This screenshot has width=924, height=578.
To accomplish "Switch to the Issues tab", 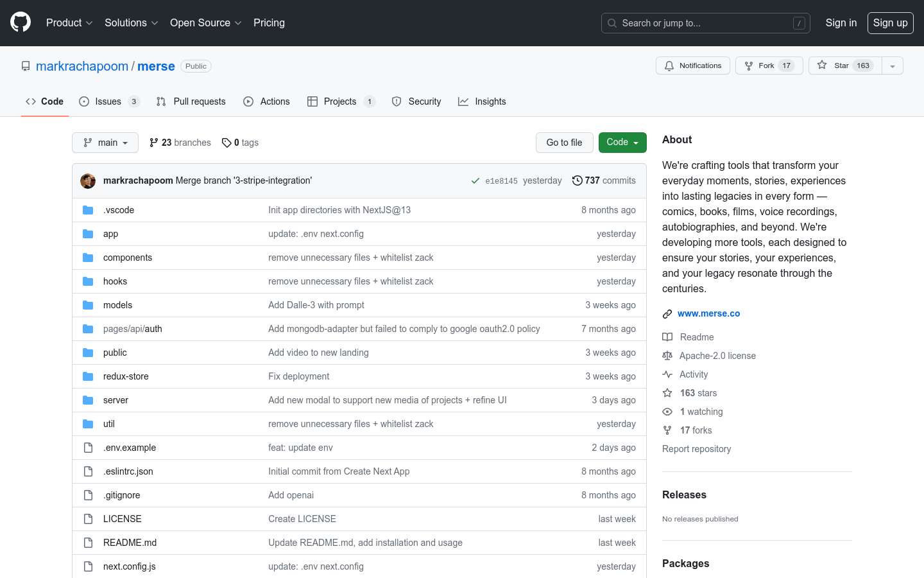I will [108, 101].
